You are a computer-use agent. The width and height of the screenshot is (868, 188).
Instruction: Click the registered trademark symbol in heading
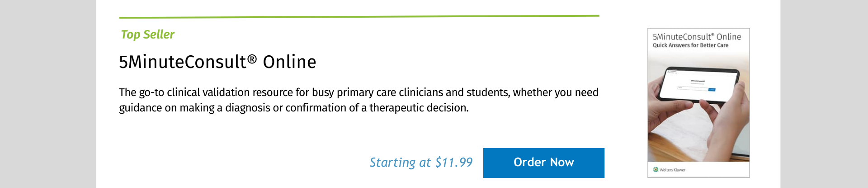coord(252,59)
